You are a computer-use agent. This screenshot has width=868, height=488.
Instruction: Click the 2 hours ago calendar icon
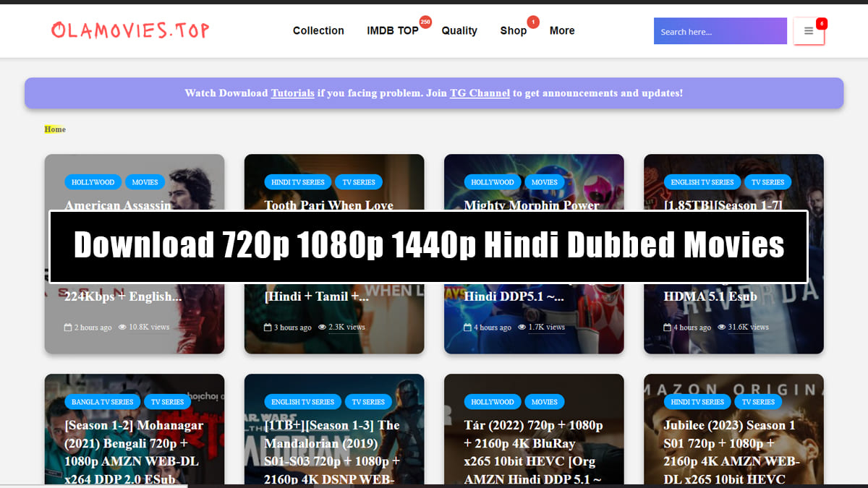[x=68, y=328]
